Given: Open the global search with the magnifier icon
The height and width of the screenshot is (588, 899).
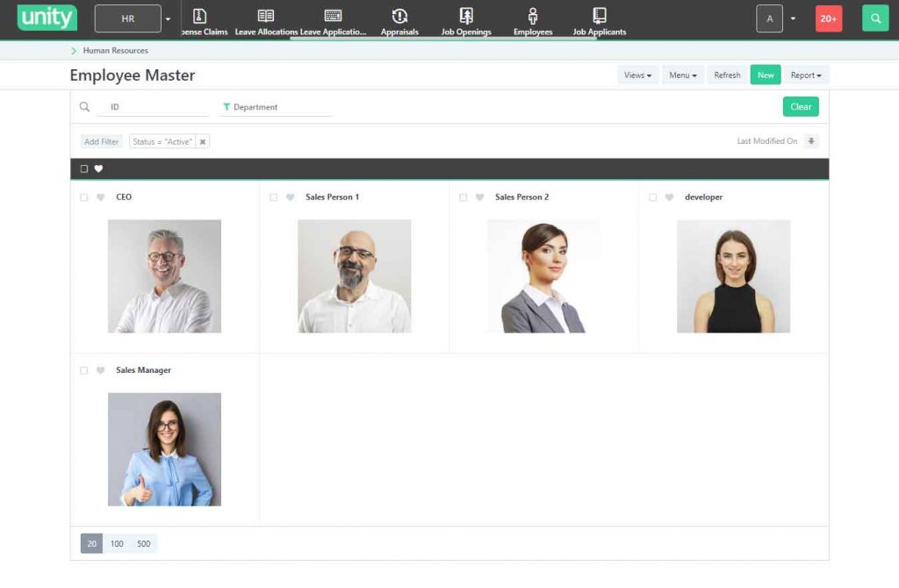Looking at the screenshot, I should coord(874,18).
